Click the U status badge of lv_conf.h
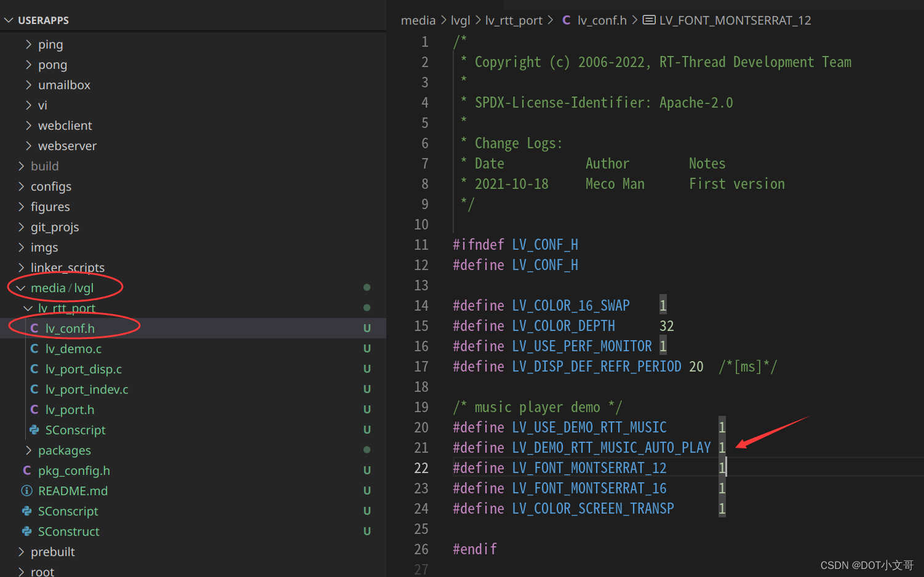The height and width of the screenshot is (577, 924). point(367,328)
